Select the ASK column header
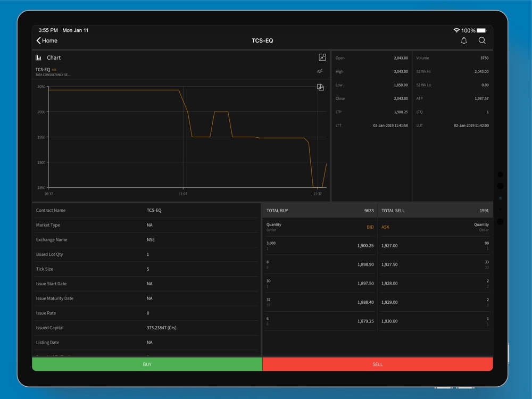 pos(385,227)
